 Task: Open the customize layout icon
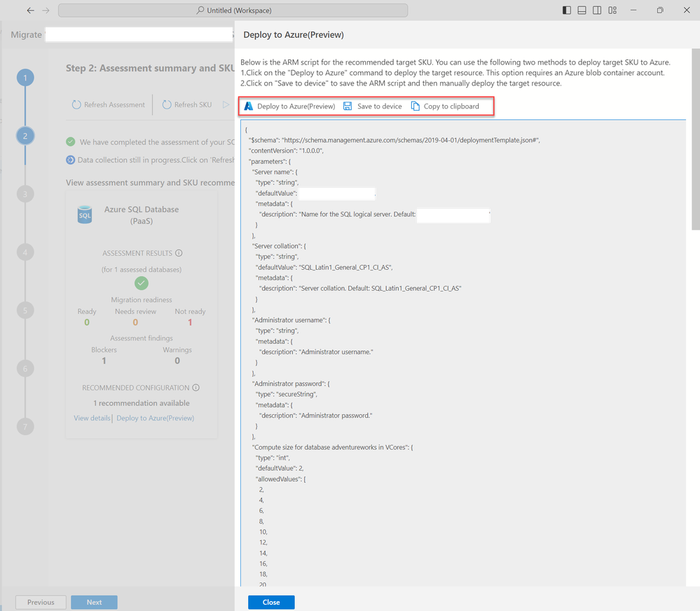612,11
